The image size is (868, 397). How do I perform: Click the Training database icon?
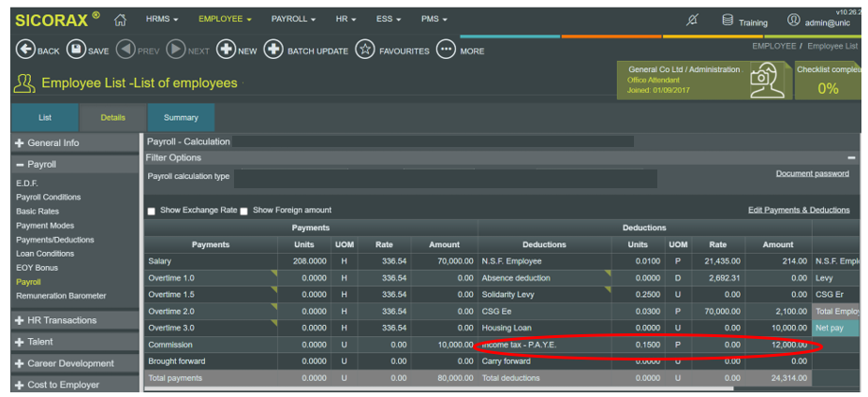728,21
